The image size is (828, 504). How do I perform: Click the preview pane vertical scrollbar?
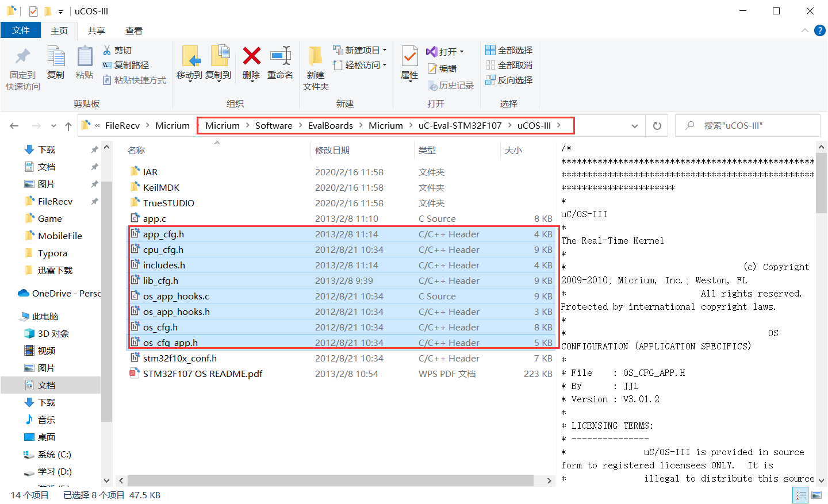(821, 184)
